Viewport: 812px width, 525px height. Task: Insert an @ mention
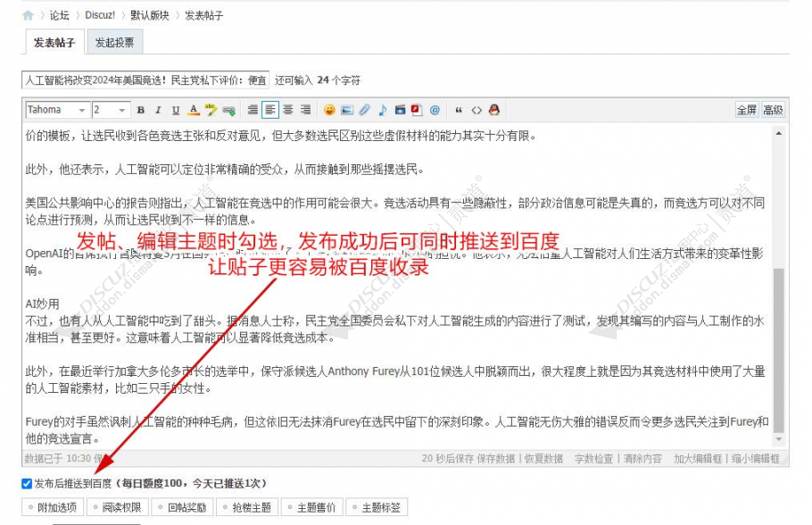(x=435, y=110)
